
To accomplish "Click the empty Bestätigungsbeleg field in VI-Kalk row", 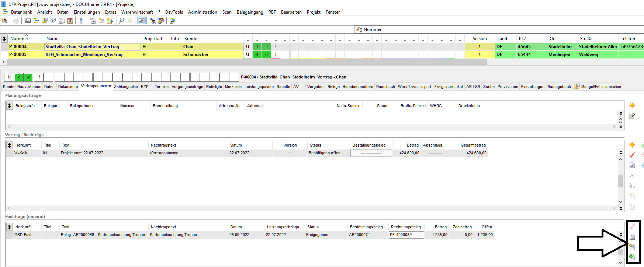I will click(x=371, y=153).
